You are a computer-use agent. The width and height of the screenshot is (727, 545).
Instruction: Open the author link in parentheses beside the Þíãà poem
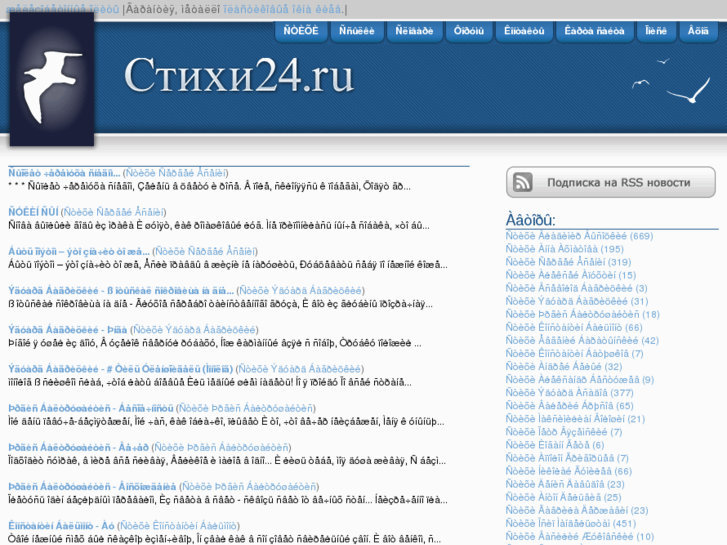click(x=194, y=330)
